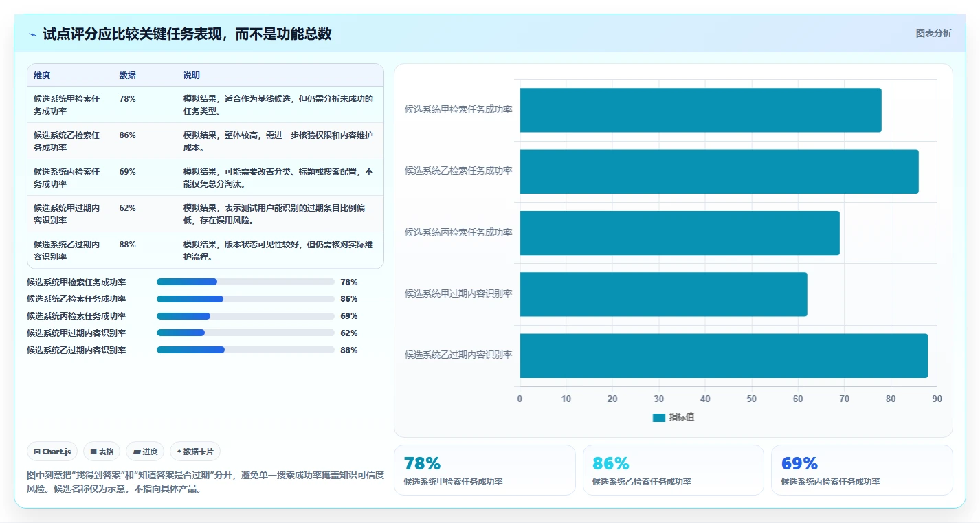Click the 86% value beside progress bars

349,299
